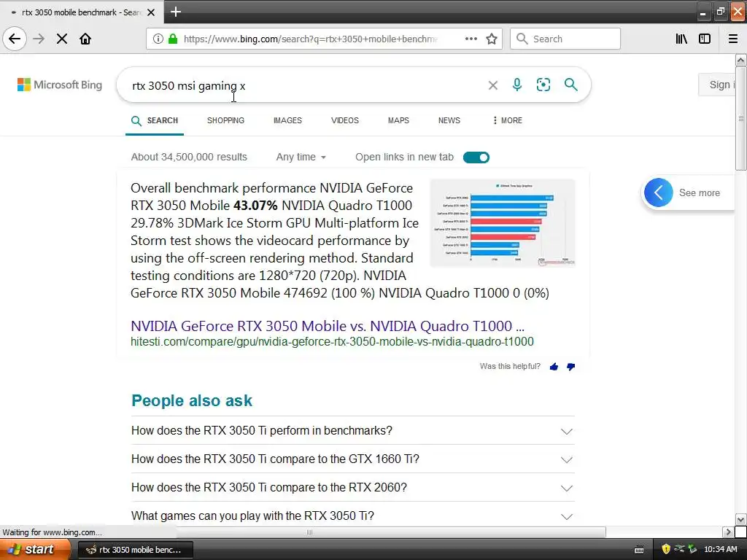Switch to the NEWS tab

pos(449,120)
